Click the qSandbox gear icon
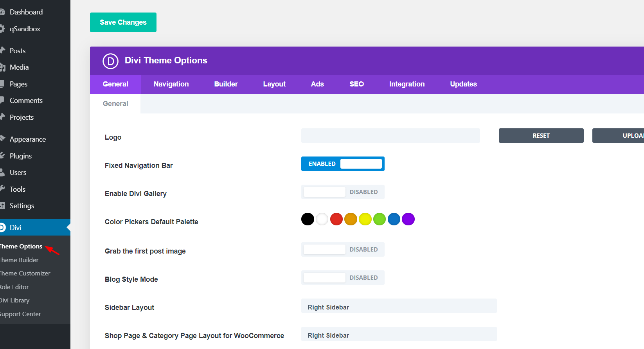Viewport: 644px width, 349px height. (x=2, y=29)
